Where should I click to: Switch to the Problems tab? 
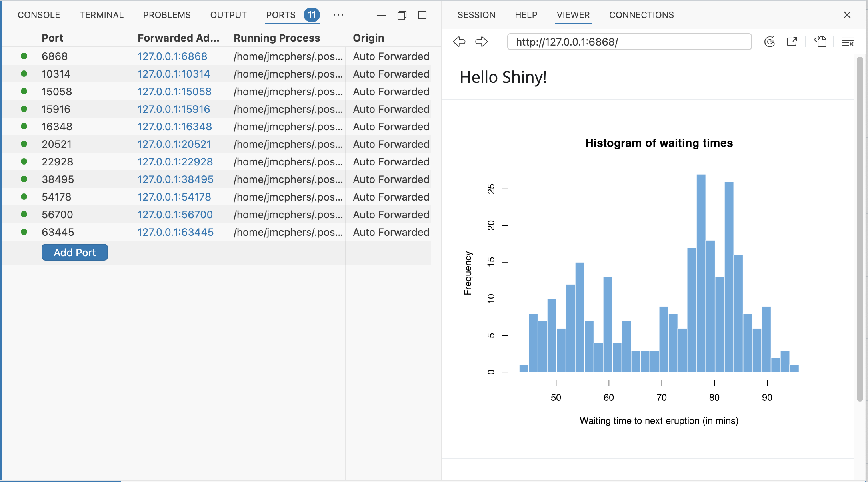coord(167,15)
